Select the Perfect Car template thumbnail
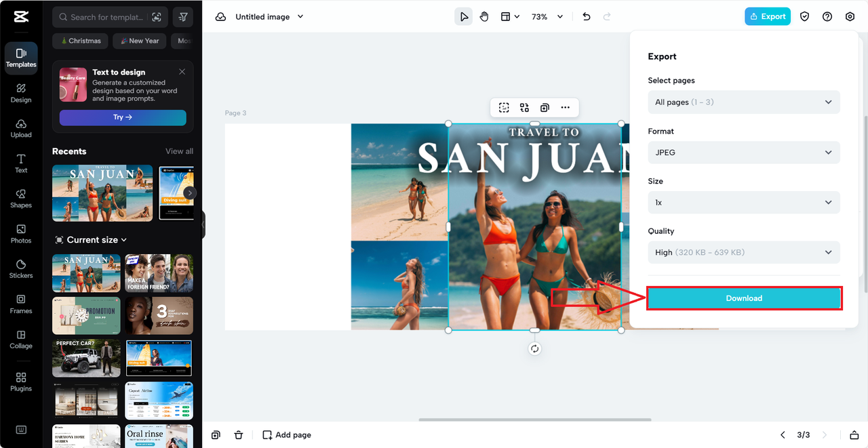868x448 pixels. [x=86, y=358]
